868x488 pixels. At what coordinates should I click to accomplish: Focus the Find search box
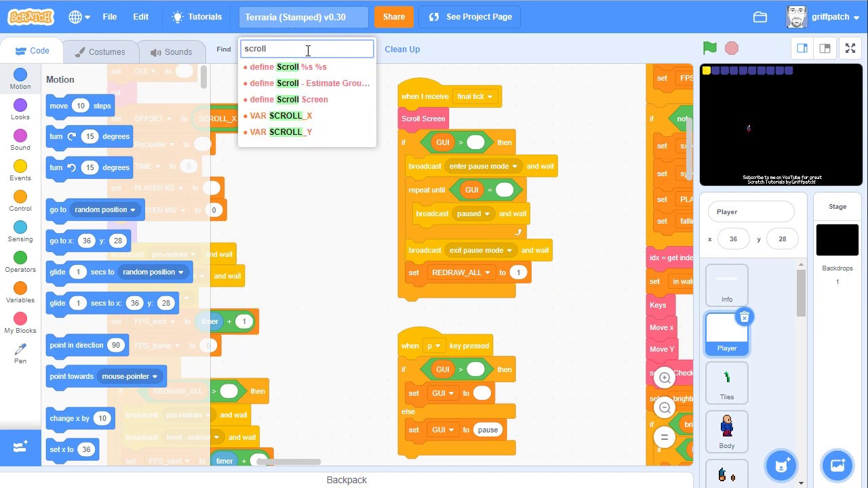(307, 49)
